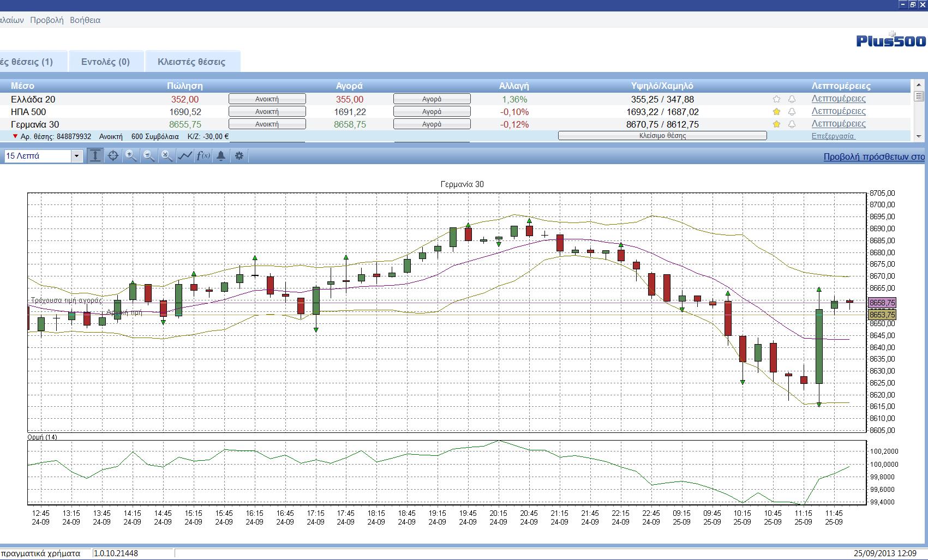Viewport: 928px width, 560px height.
Task: Click the Υψηλό/Χαμηλό column header
Action: 662,86
